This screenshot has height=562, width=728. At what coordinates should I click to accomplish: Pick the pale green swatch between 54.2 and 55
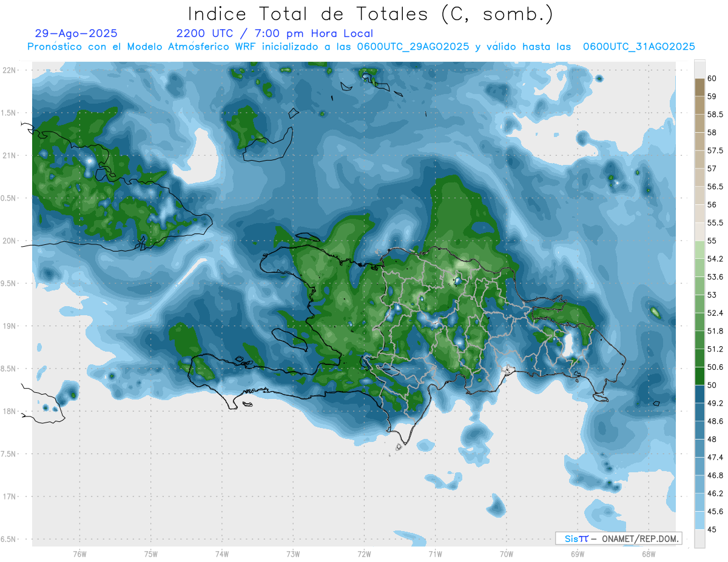pos(699,250)
